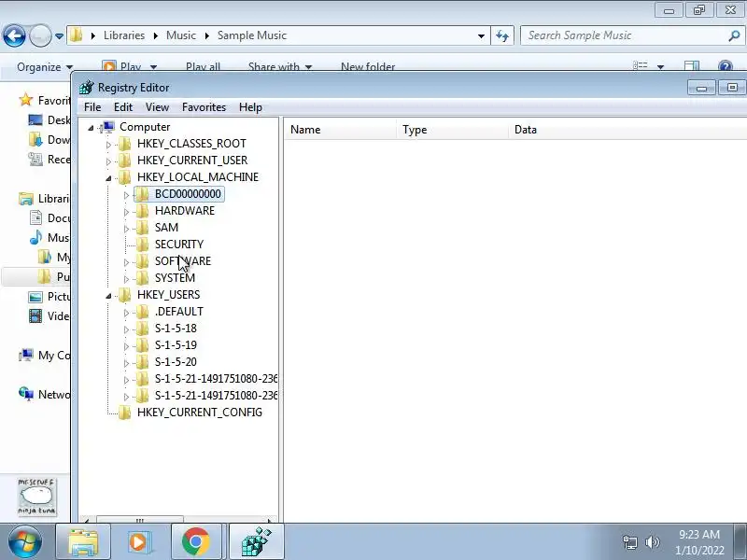This screenshot has width=747, height=560.
Task: Open recent locations dropdown in Explorer
Action: 59,35
